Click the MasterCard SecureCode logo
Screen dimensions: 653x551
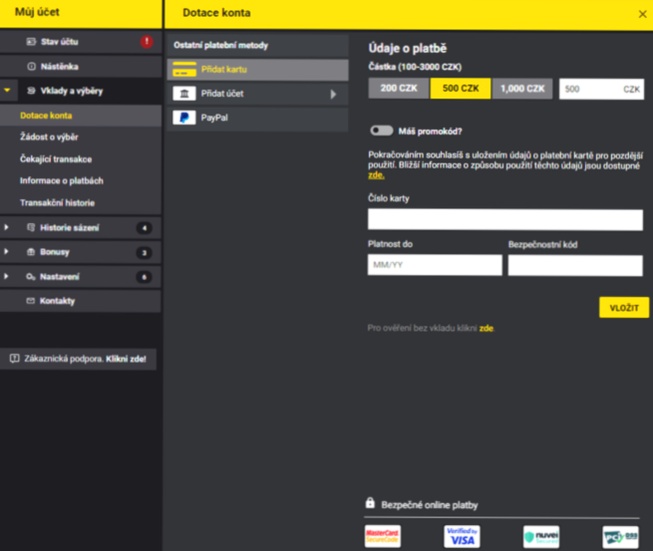point(382,536)
